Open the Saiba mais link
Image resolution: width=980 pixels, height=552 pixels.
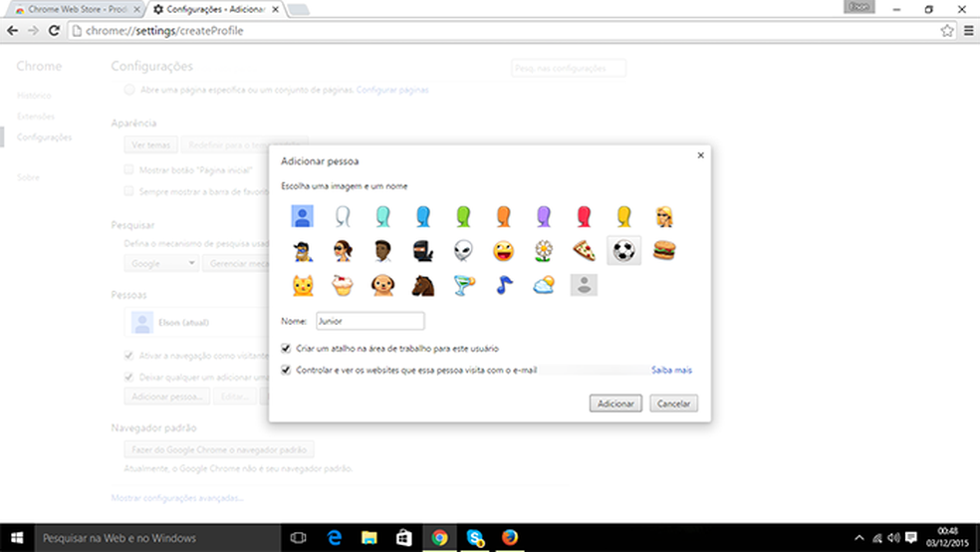(x=671, y=370)
